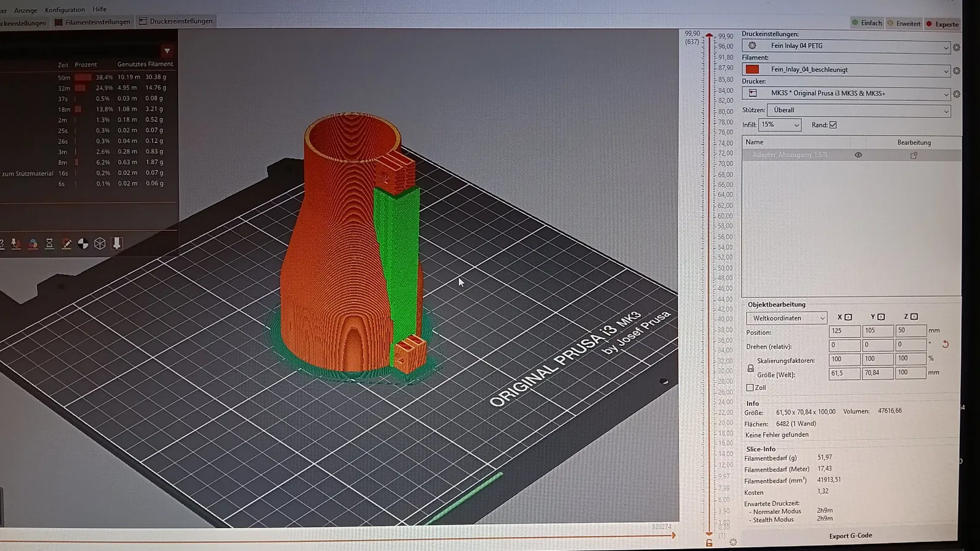Click the Position X field showing 125
980x551 pixels.
tap(845, 331)
